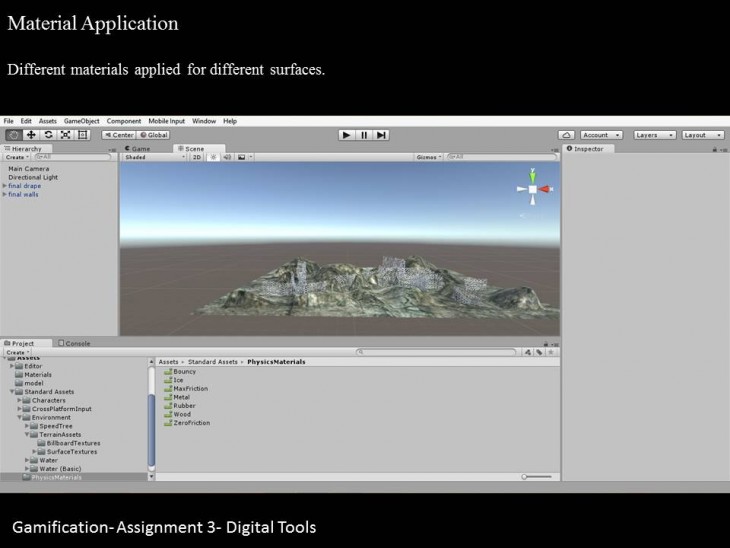
Task: Toggle 2D mode in Scene view
Action: coord(197,157)
